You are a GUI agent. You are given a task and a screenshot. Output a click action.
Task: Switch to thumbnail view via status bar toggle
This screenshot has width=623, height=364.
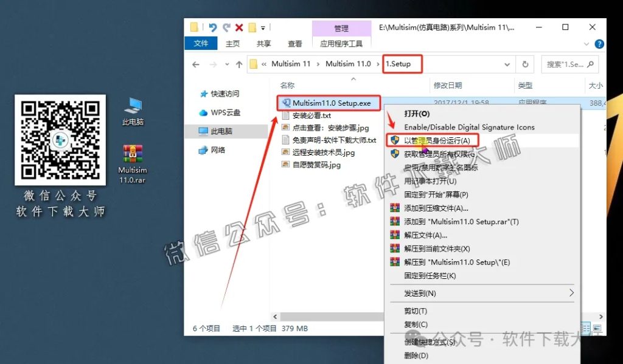click(599, 329)
